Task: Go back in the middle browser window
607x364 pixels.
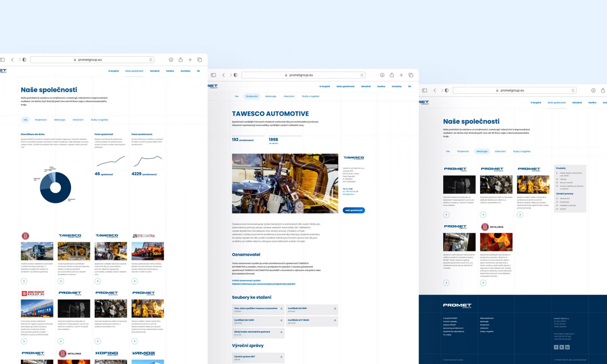Action: [x=223, y=75]
